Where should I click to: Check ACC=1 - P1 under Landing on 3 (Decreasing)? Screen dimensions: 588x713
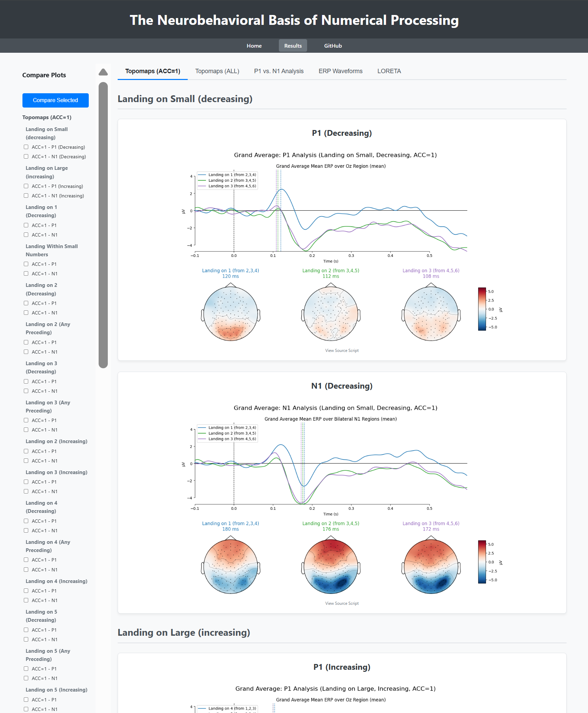point(26,382)
